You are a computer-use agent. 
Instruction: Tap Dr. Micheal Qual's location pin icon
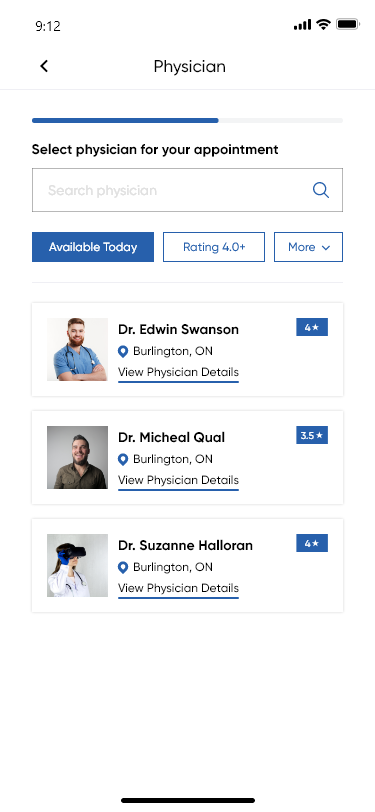[x=123, y=459]
